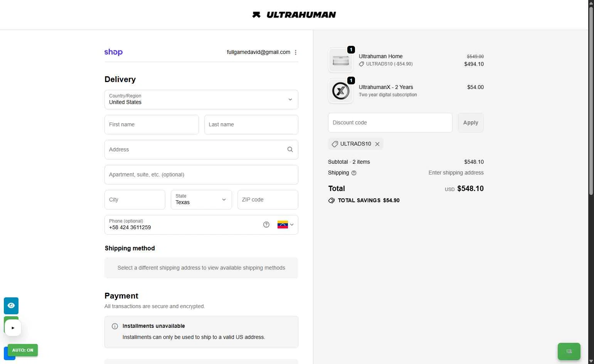Click the UltrahumanX subscription thumbnail
The width and height of the screenshot is (594, 364).
coord(341,91)
